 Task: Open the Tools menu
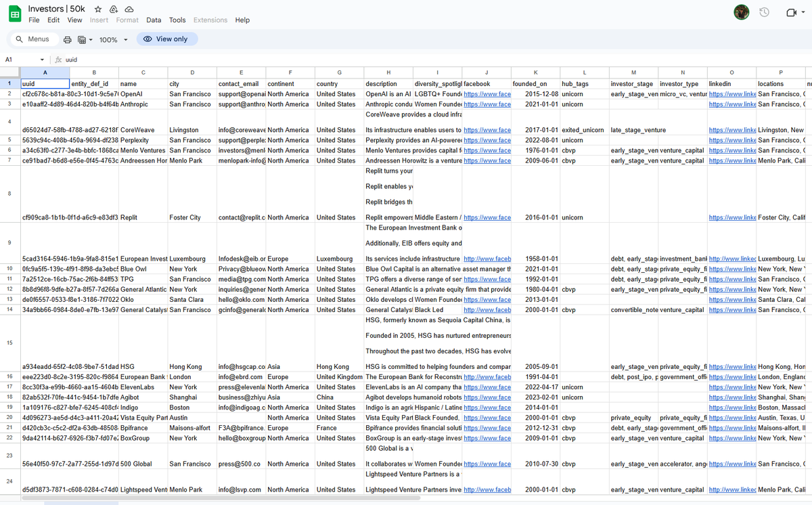pos(177,20)
